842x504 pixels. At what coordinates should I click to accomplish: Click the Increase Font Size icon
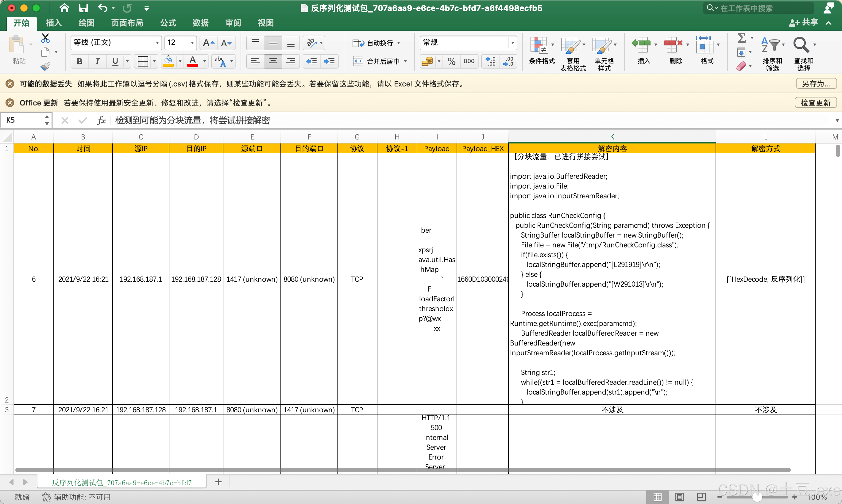(208, 43)
